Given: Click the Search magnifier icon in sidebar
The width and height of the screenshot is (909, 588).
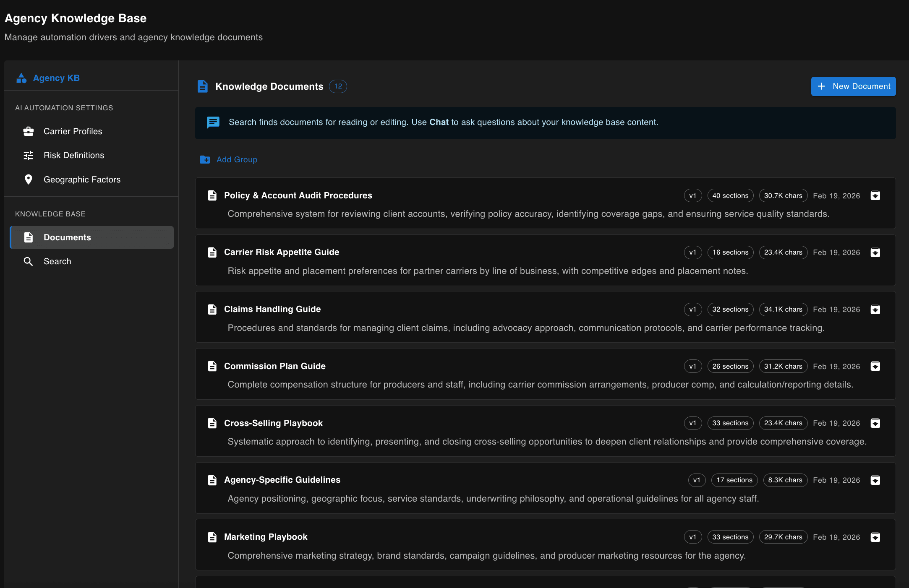Looking at the screenshot, I should point(29,261).
